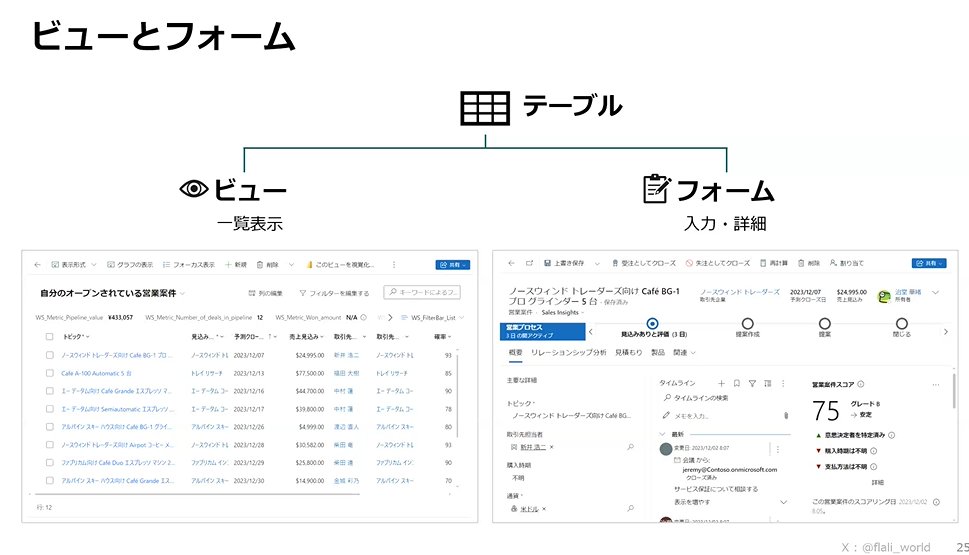Click the 削除 trash icon in view toolbar
969x555 pixels.
click(x=260, y=265)
